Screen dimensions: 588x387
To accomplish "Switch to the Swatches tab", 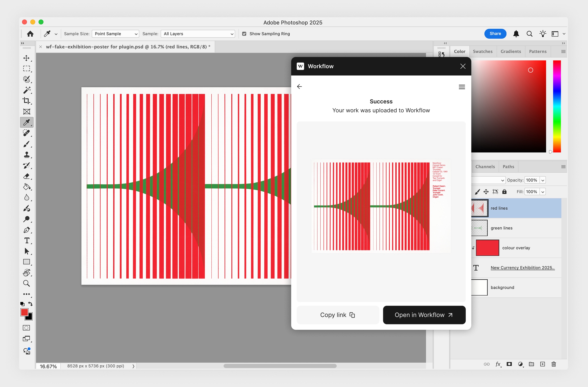I will click(483, 51).
